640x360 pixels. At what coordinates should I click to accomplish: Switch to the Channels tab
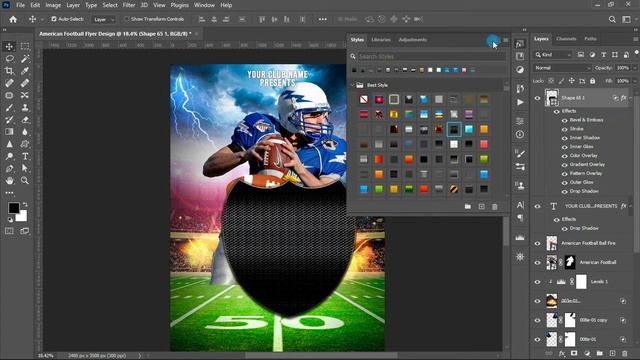tap(566, 39)
